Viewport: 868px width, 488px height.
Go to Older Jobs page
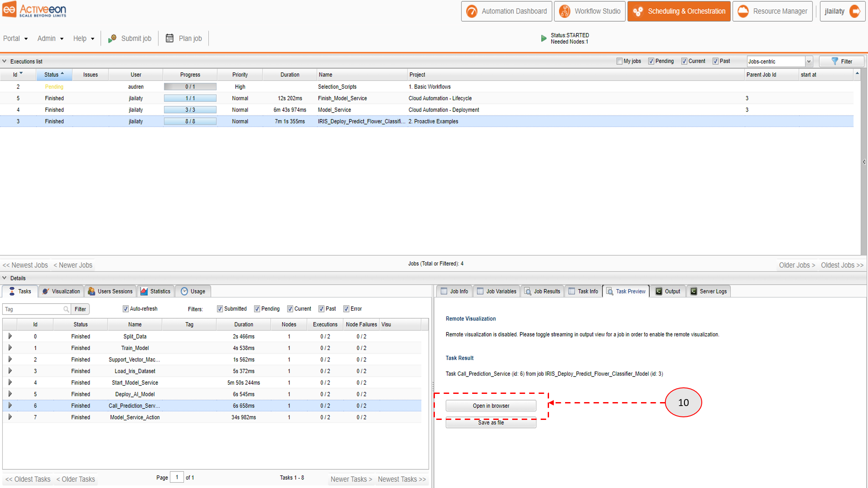click(x=797, y=265)
